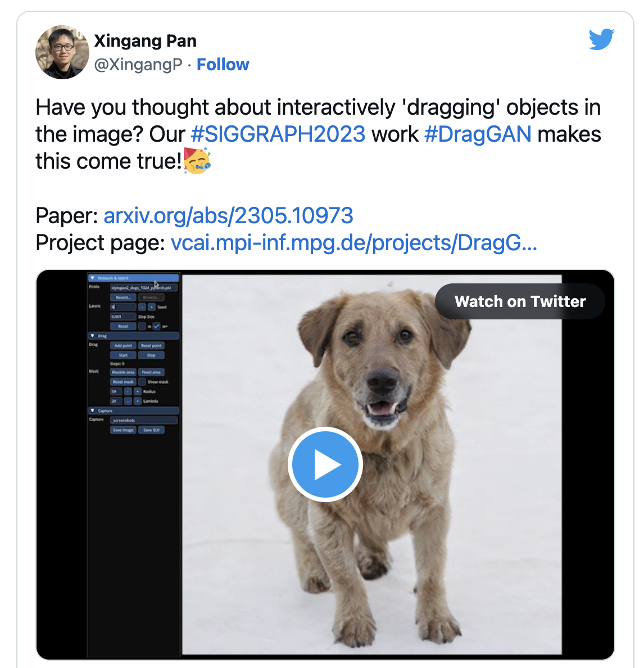Follow the @XingangP account
The height and width of the screenshot is (668, 644).
coord(223,65)
